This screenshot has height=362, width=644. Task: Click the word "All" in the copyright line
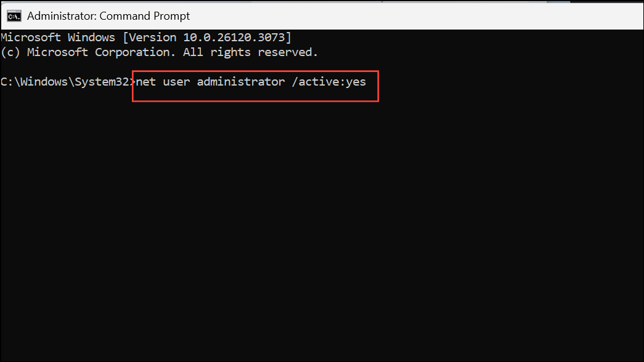pos(193,52)
